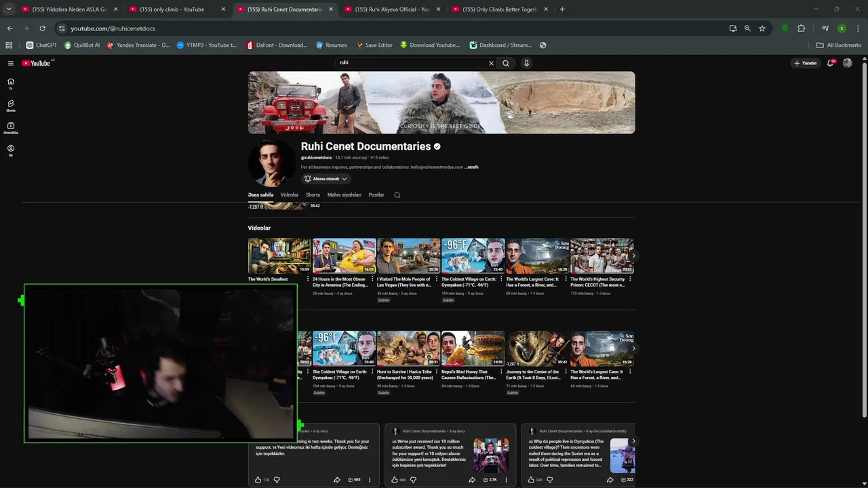868x488 pixels.
Task: Click the Ruhi Cenet channel avatar
Action: (x=272, y=163)
